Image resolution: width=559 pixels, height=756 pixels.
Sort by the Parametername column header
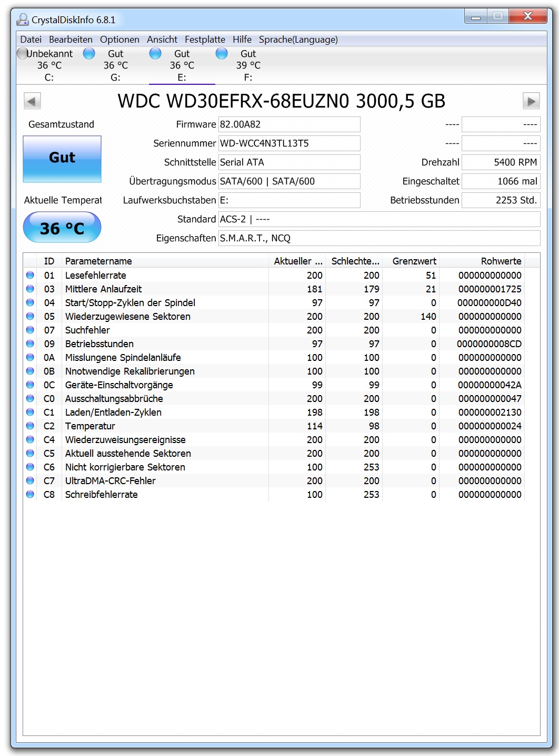165,261
